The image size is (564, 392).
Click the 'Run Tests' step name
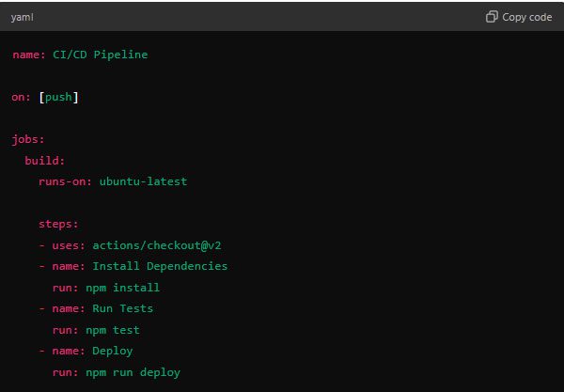coord(122,308)
